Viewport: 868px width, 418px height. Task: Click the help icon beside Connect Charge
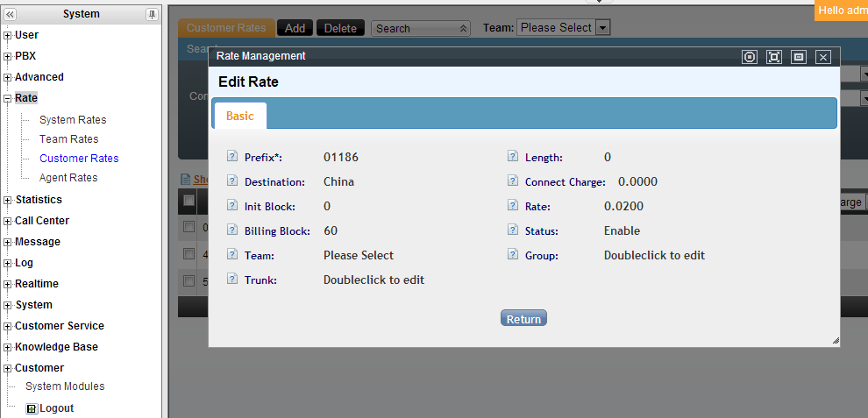pyautogui.click(x=513, y=181)
